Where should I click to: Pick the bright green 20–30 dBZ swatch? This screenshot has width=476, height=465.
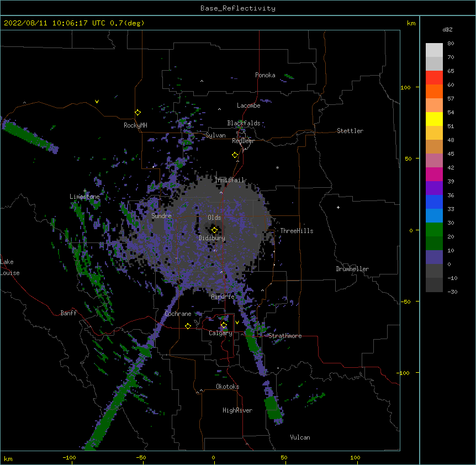(x=434, y=230)
